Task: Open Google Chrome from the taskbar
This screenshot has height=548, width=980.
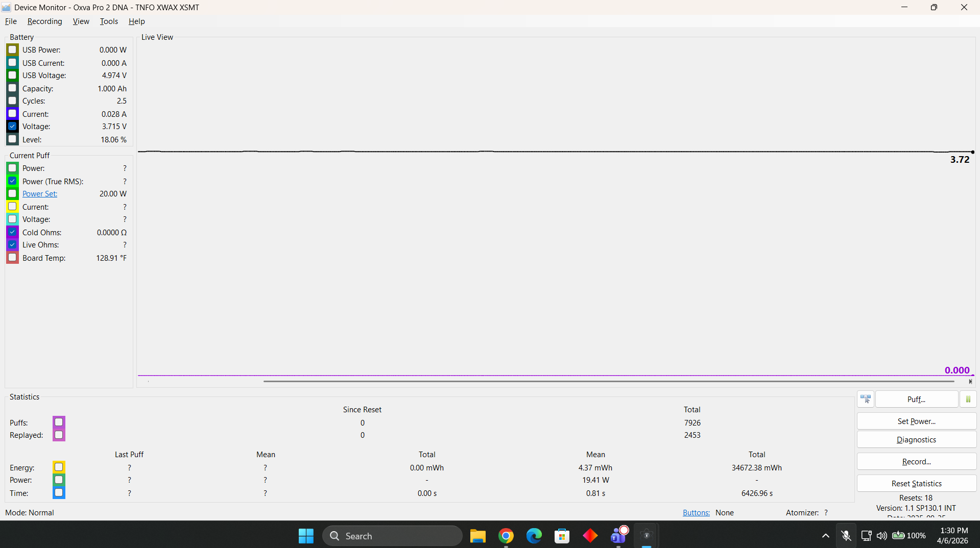Action: [506, 536]
